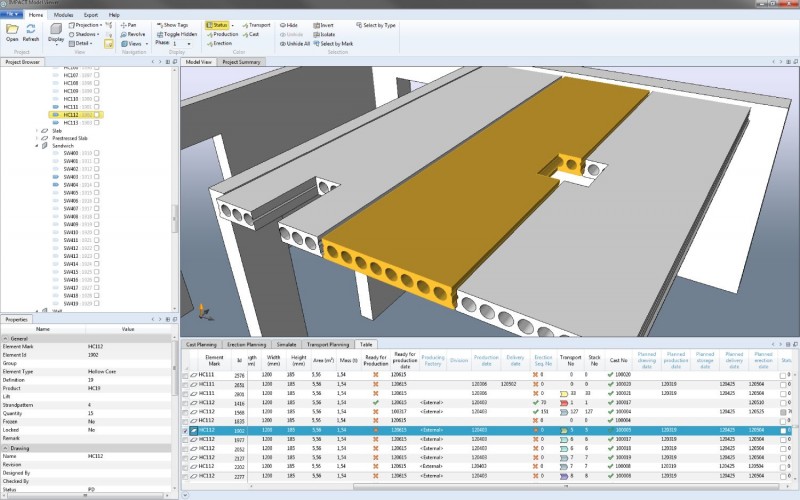The width and height of the screenshot is (800, 500).
Task: Switch to the Export ribbon tab
Action: coord(91,15)
